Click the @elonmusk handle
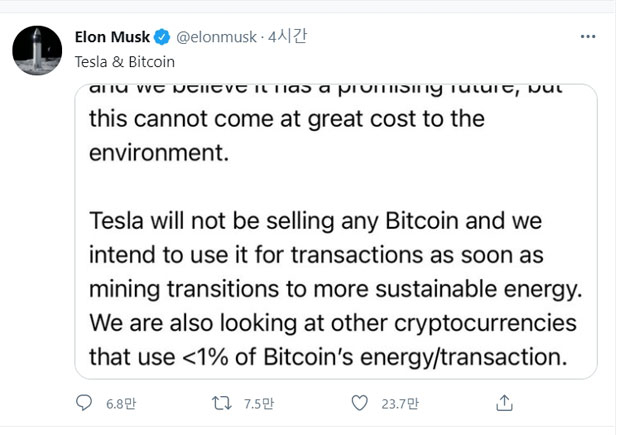 point(216,37)
